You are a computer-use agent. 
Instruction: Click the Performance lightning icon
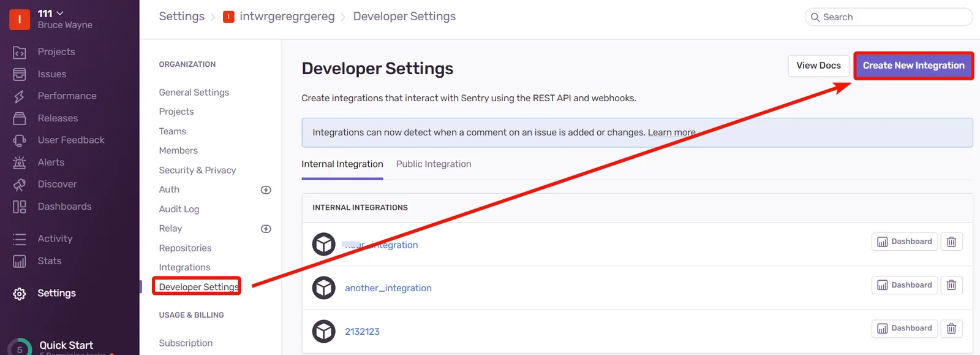point(20,96)
